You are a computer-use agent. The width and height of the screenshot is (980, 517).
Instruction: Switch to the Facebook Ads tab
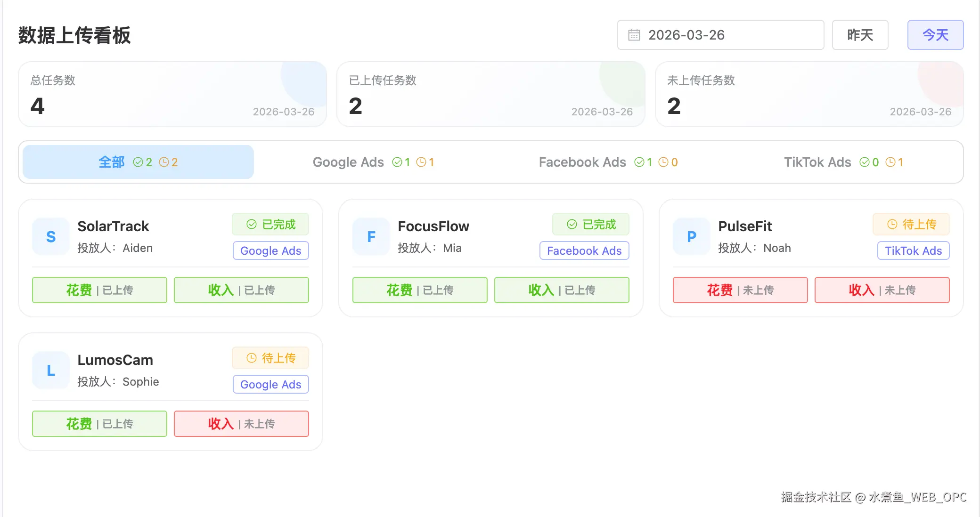pyautogui.click(x=608, y=162)
